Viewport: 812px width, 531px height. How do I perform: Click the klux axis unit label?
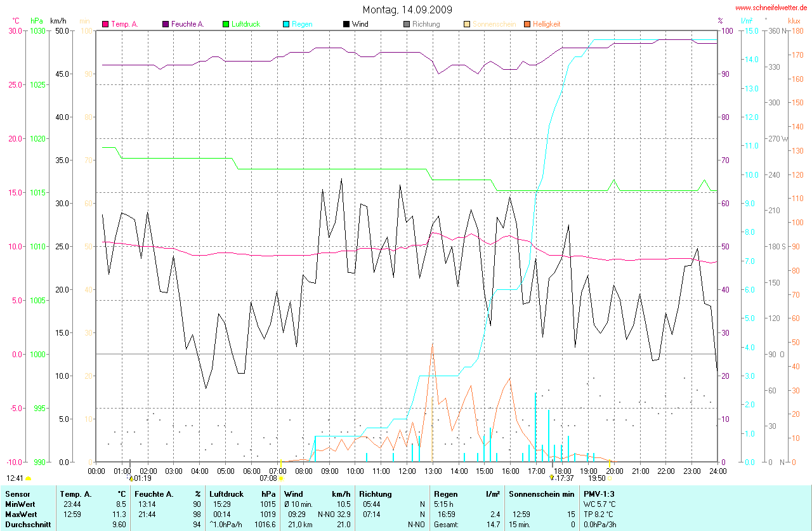tap(794, 21)
